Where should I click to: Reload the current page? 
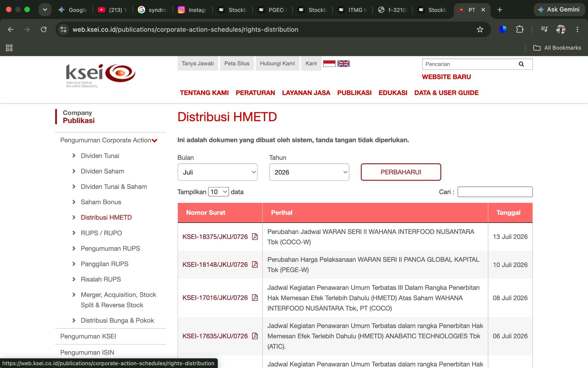tap(44, 29)
